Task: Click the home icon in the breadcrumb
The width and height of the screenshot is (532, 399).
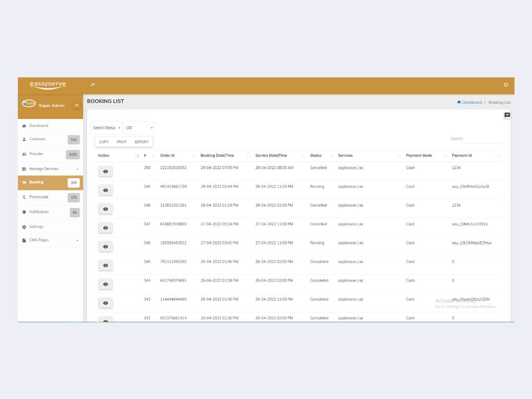Action: [x=459, y=102]
